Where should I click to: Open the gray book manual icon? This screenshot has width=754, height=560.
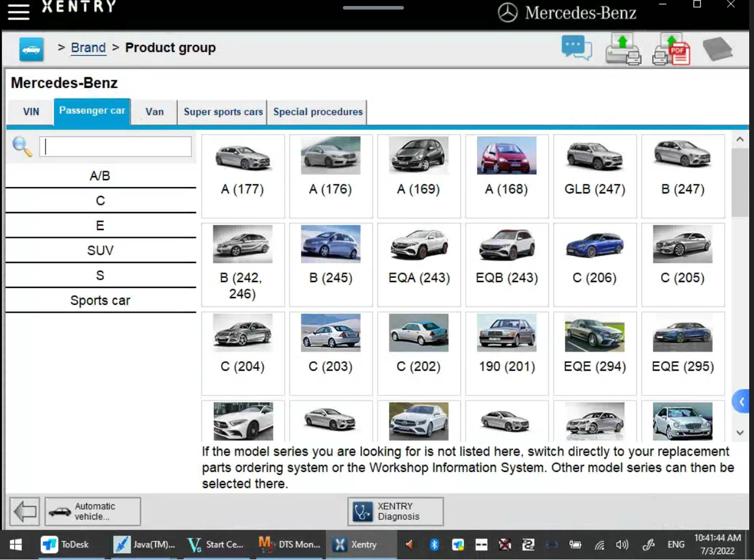point(717,49)
